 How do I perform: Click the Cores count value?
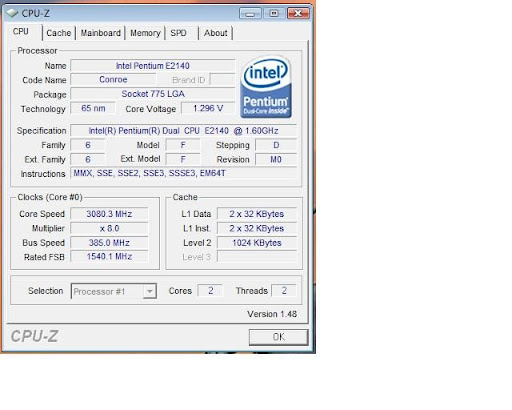click(210, 291)
